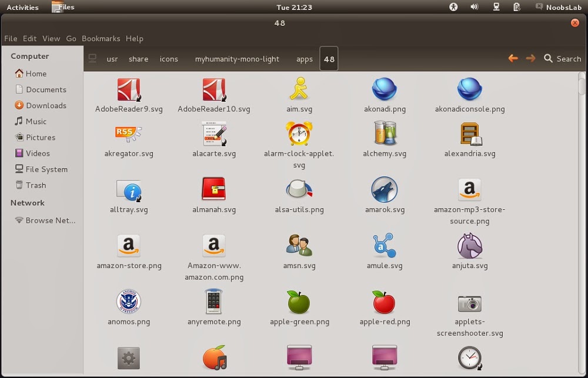Go back with the left arrow
The width and height of the screenshot is (588, 378).
513,59
